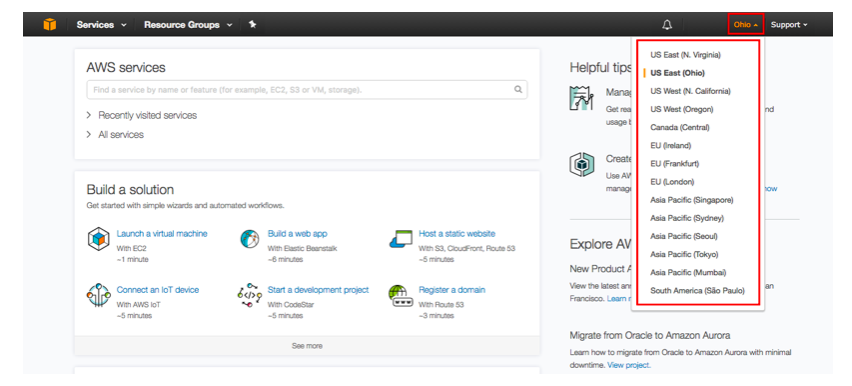This screenshot has height=386, width=852.
Task: Choose Asia Pacific (Singapore) region
Action: pos(692,200)
